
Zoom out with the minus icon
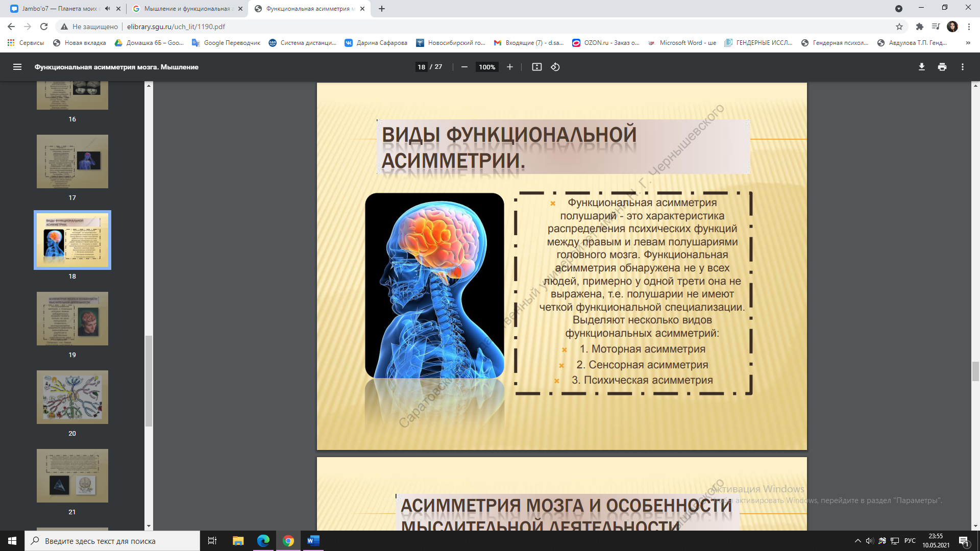[464, 67]
